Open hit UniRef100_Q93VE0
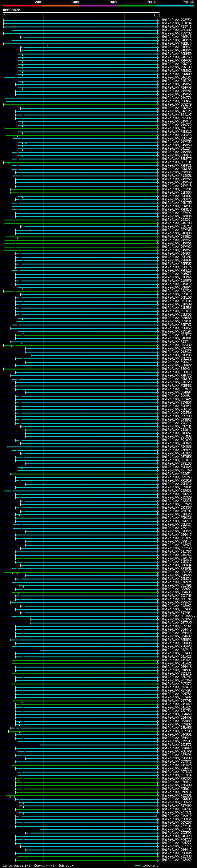Viewport: 197px width, 868px height. 177,20
